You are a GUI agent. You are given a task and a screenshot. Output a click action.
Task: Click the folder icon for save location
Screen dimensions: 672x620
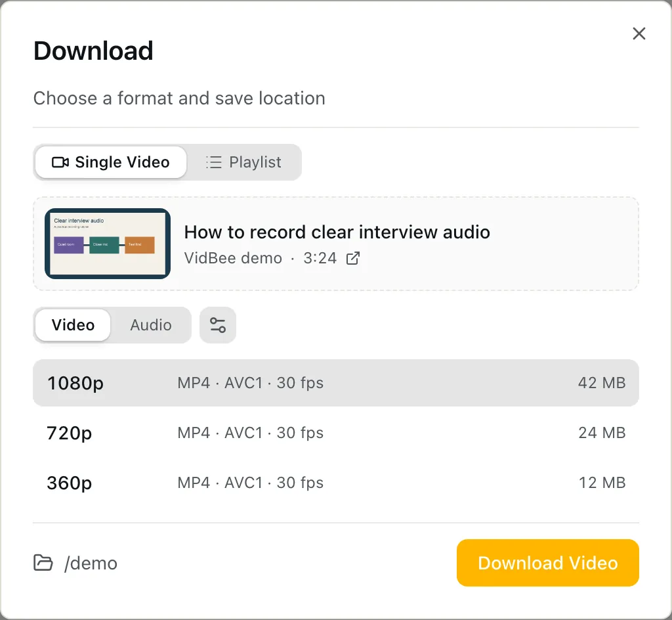click(43, 563)
